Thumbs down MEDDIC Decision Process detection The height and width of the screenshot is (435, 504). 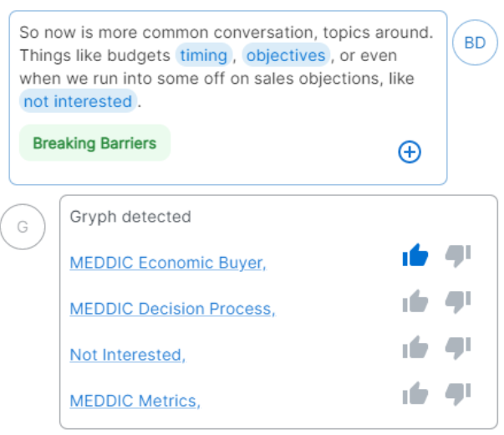[x=458, y=302]
